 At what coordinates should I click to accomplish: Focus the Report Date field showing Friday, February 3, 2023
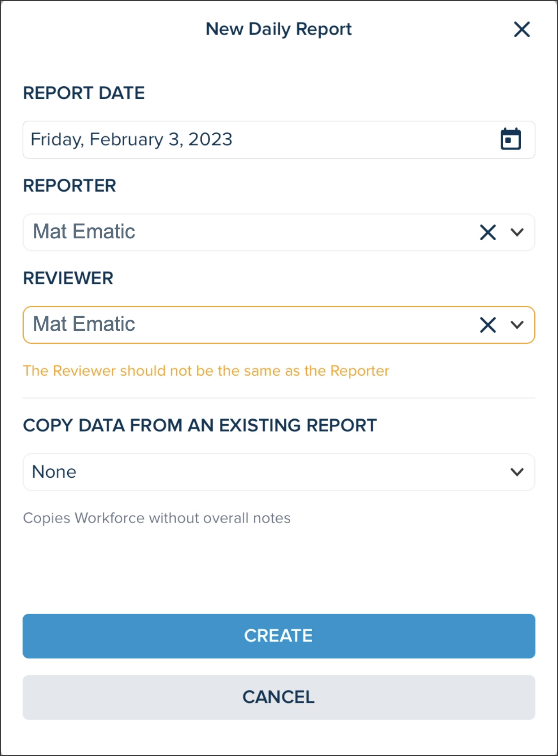[279, 140]
